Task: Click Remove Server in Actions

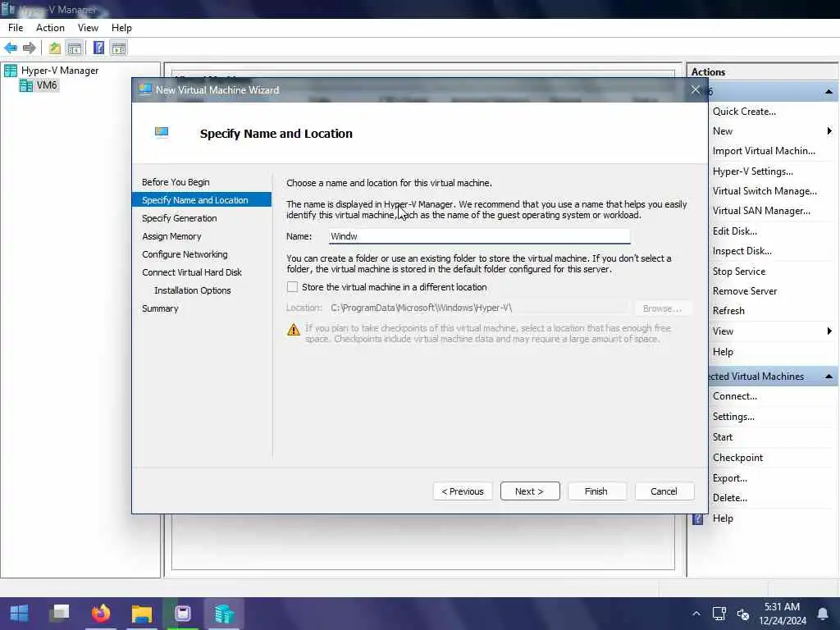Action: point(745,291)
